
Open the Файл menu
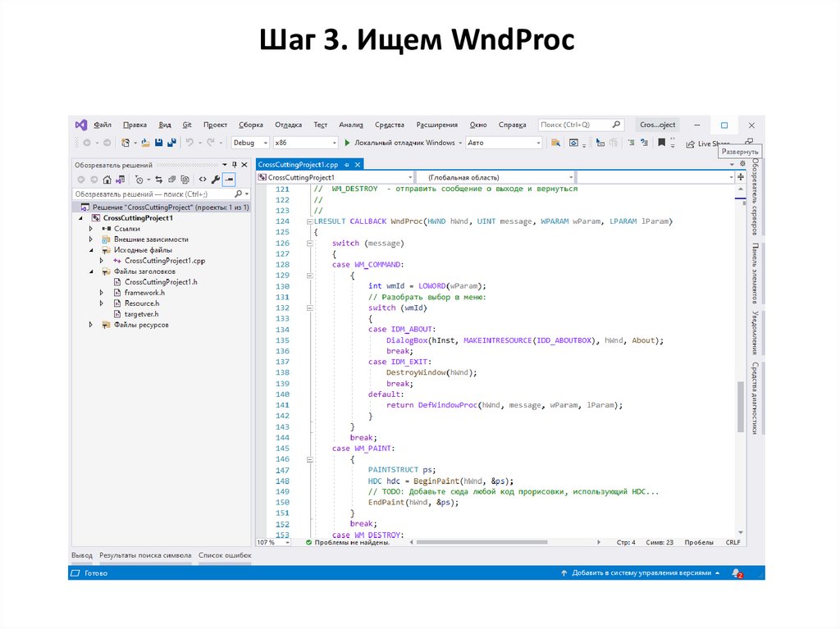(x=103, y=125)
